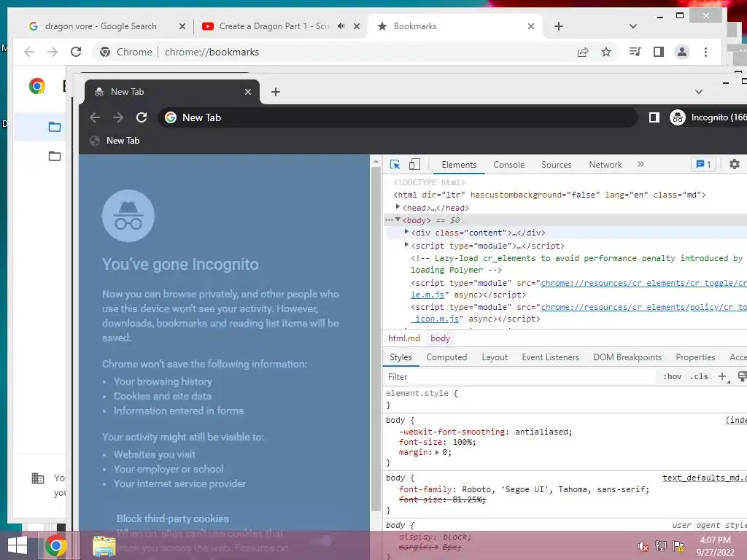Focus the incognito address bar
Viewport: 747px width, 560px height.
398,117
